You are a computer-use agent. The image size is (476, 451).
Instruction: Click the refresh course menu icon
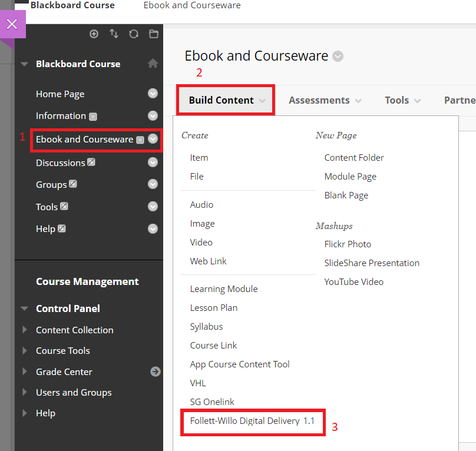pyautogui.click(x=134, y=34)
